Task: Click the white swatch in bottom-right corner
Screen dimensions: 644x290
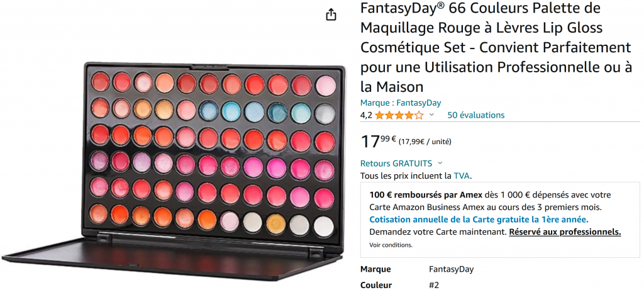Action: coord(325,226)
